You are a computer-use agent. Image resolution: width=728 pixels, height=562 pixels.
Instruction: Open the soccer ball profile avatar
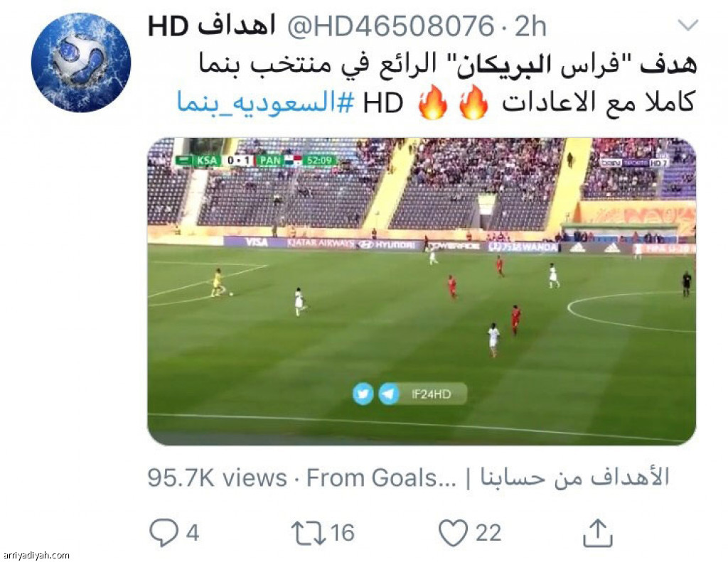pyautogui.click(x=81, y=63)
